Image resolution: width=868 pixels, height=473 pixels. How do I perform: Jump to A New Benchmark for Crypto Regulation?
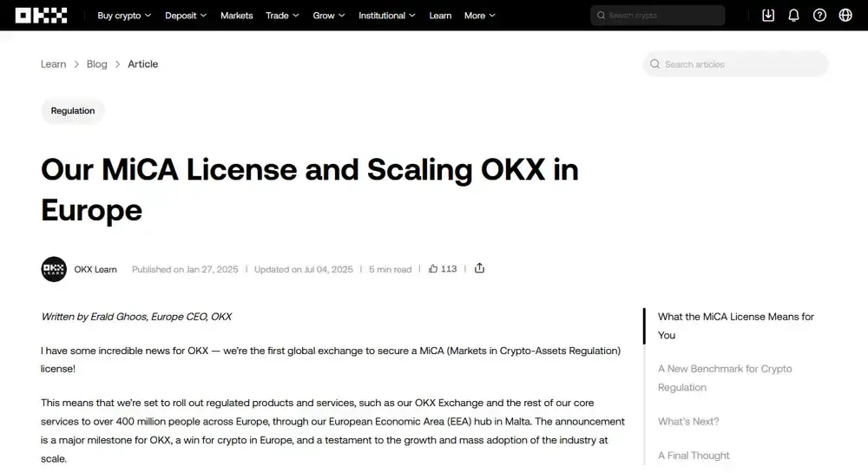725,378
